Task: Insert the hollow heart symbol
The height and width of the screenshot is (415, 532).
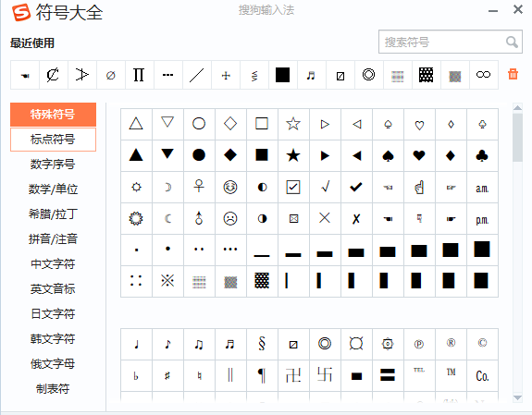Action: pyautogui.click(x=419, y=124)
